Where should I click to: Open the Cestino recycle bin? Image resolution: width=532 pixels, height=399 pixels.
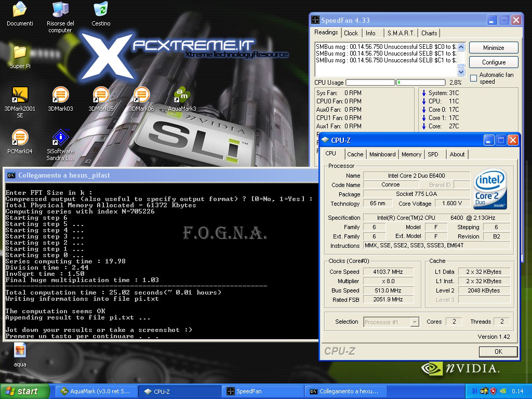[101, 14]
